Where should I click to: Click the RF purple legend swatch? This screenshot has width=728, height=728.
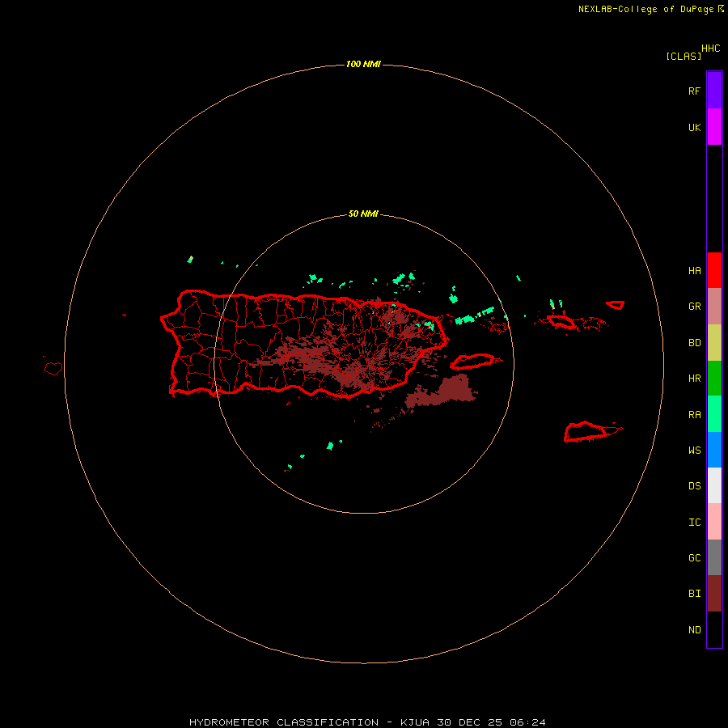pyautogui.click(x=714, y=90)
